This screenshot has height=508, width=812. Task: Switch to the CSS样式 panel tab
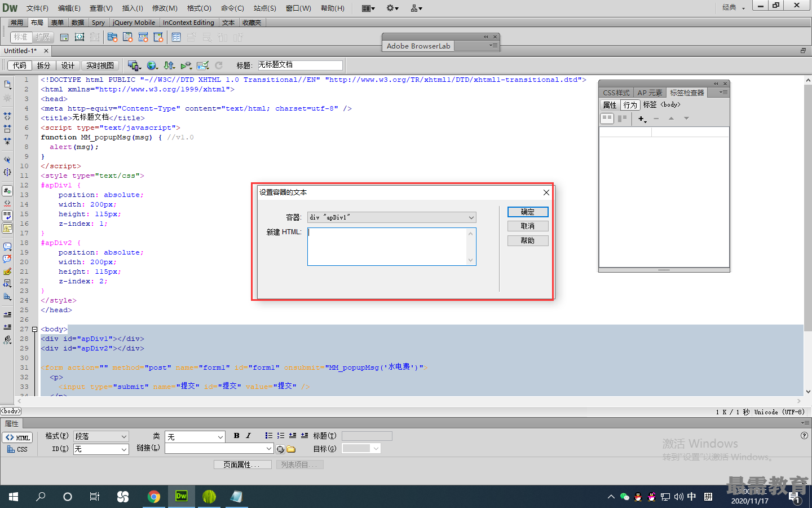tap(616, 93)
